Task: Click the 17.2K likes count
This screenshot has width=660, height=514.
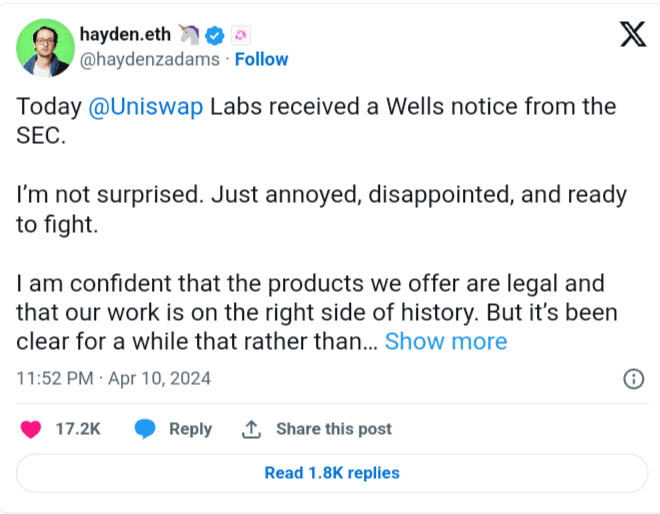Action: click(77, 429)
